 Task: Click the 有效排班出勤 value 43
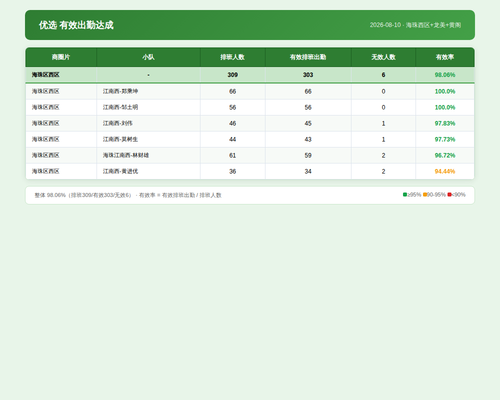(308, 139)
